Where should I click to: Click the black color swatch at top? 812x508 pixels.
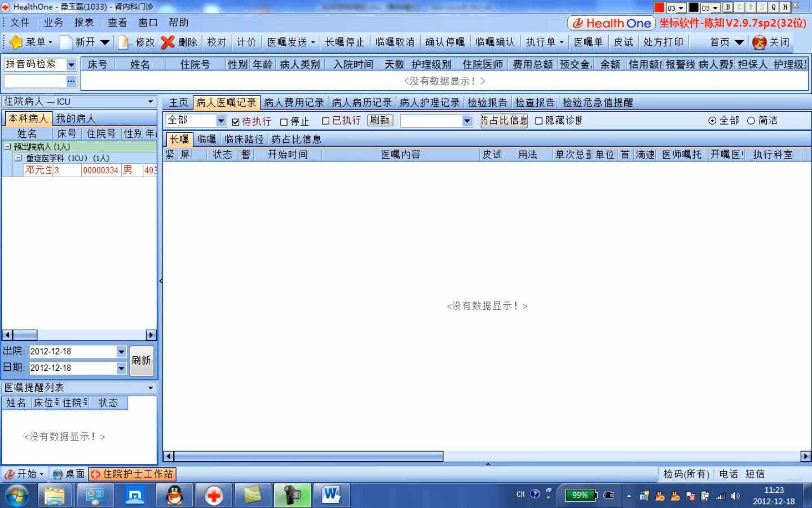(x=694, y=7)
